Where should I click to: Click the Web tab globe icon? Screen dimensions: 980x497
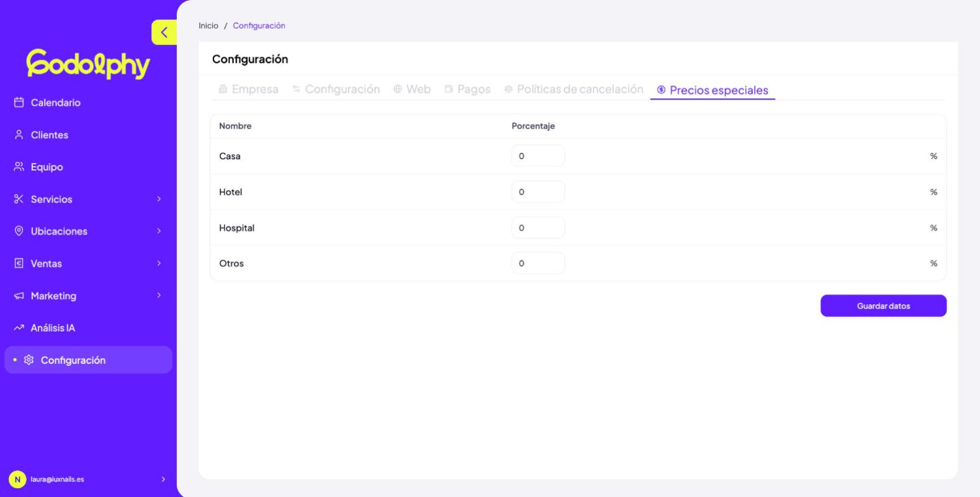[398, 89]
